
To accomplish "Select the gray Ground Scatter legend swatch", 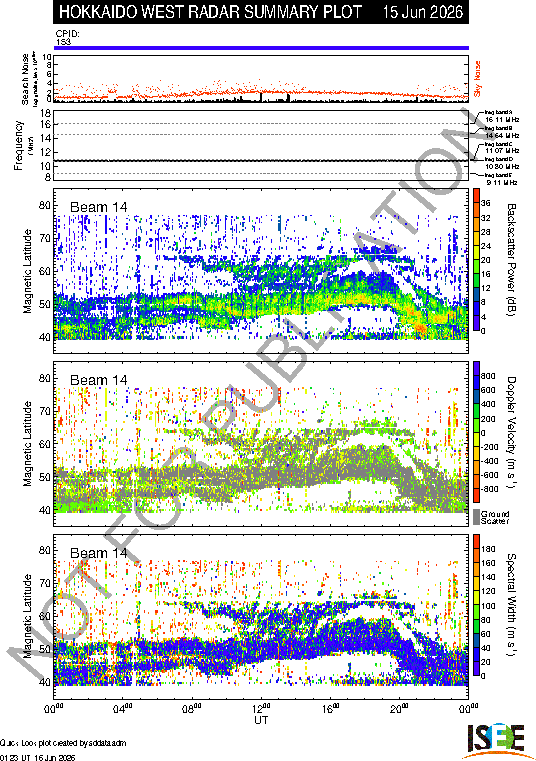I will tap(476, 517).
